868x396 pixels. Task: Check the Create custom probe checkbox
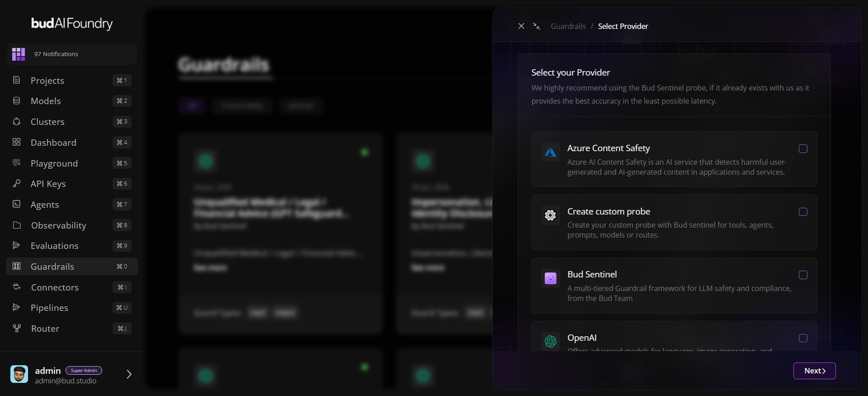[803, 212]
